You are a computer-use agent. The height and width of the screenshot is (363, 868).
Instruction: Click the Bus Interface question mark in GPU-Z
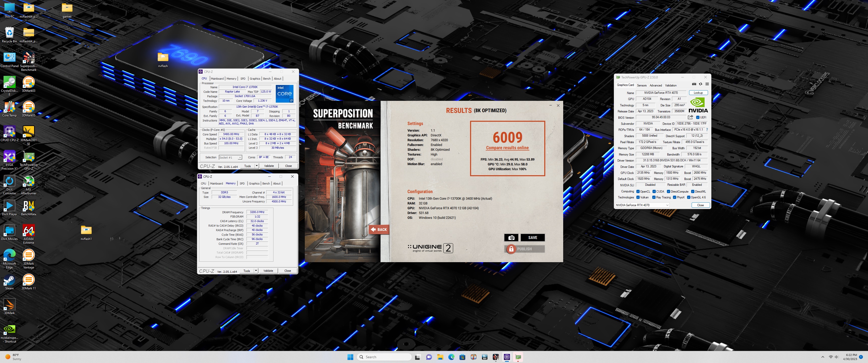(x=707, y=130)
